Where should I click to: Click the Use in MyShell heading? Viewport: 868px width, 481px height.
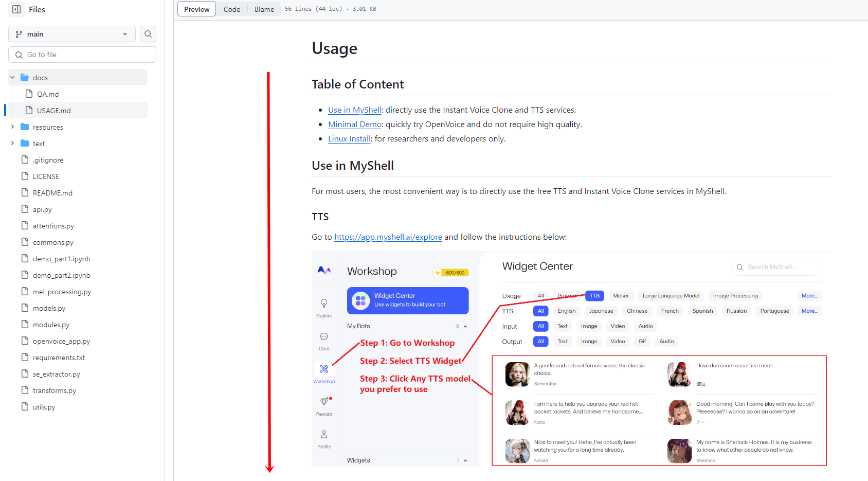[x=353, y=166]
